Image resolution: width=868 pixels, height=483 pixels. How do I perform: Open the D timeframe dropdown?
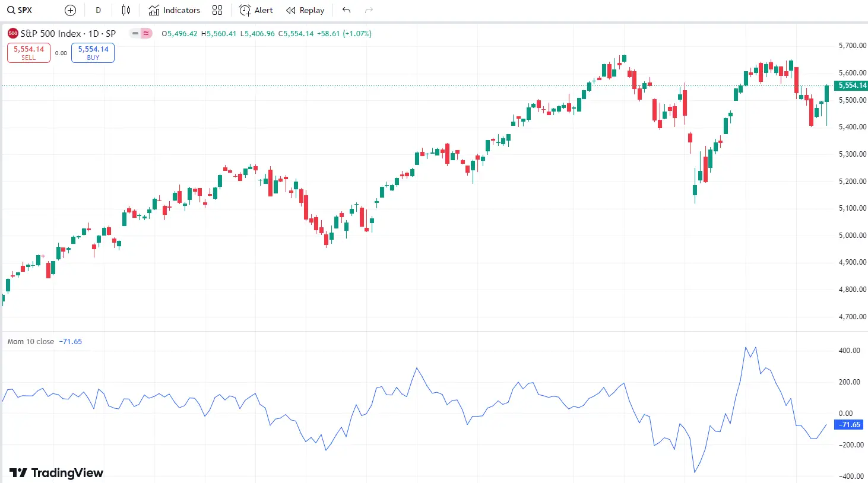point(98,10)
